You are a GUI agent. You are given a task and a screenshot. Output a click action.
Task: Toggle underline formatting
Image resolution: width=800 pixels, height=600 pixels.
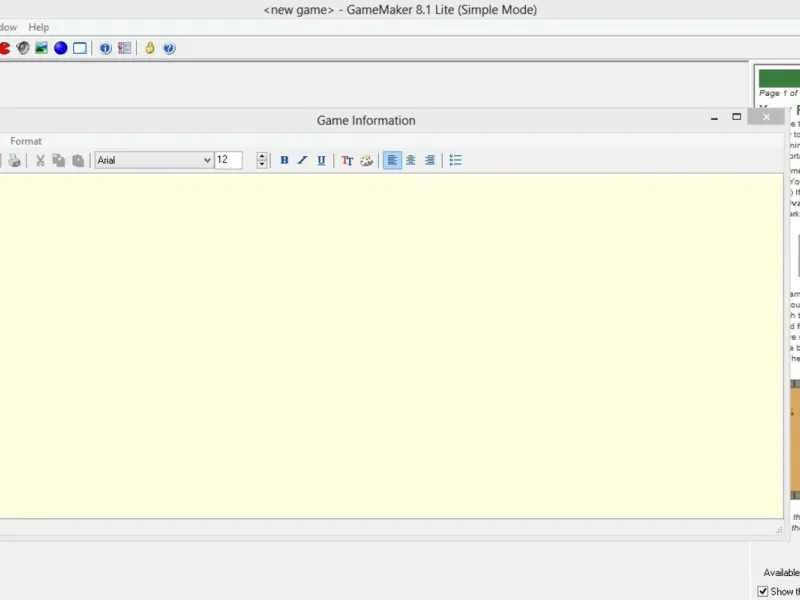321,160
